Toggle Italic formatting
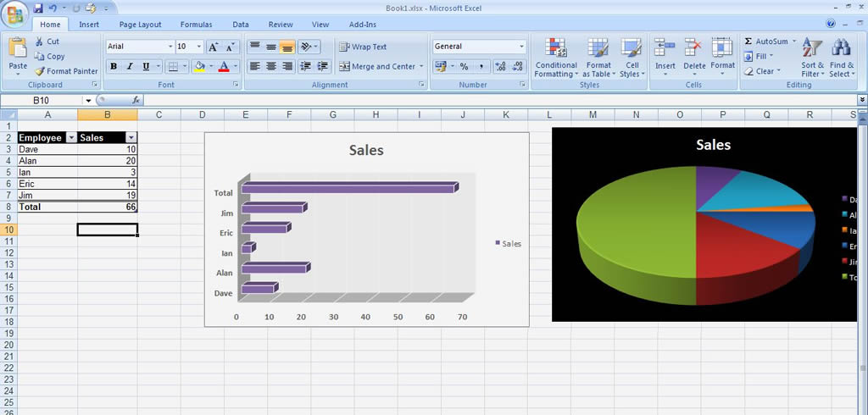The height and width of the screenshot is (415, 868). point(130,66)
